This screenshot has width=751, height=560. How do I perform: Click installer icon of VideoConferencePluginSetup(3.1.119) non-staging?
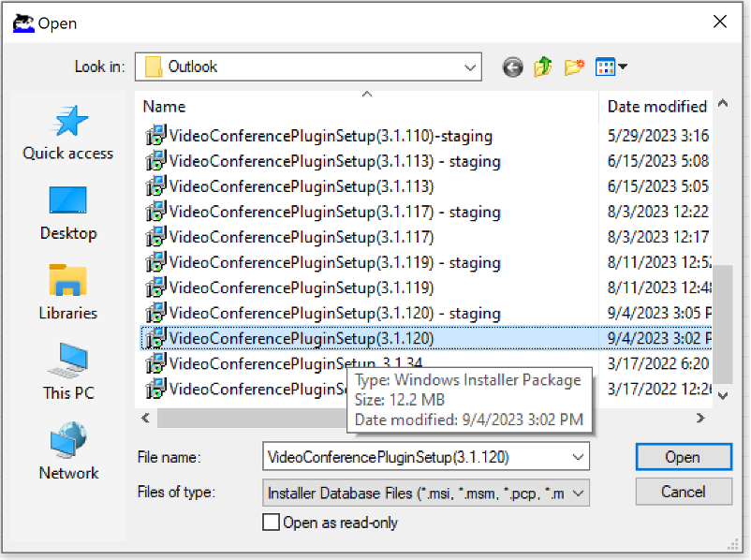155,287
